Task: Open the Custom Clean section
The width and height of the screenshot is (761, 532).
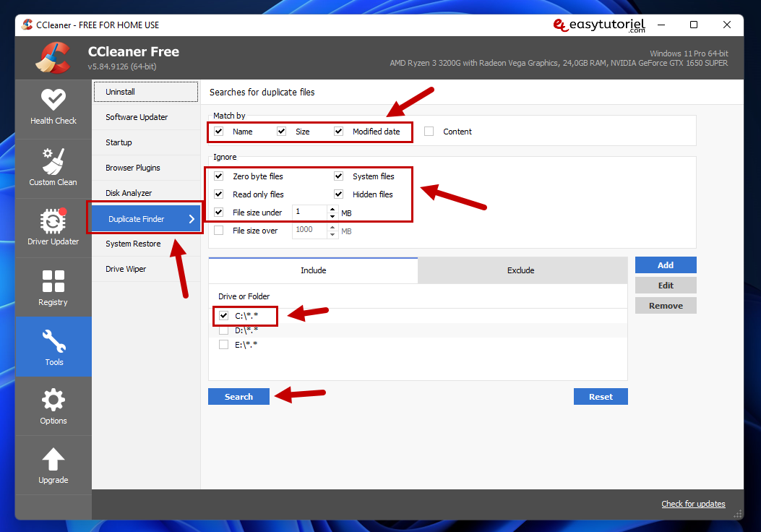Action: tap(53, 168)
